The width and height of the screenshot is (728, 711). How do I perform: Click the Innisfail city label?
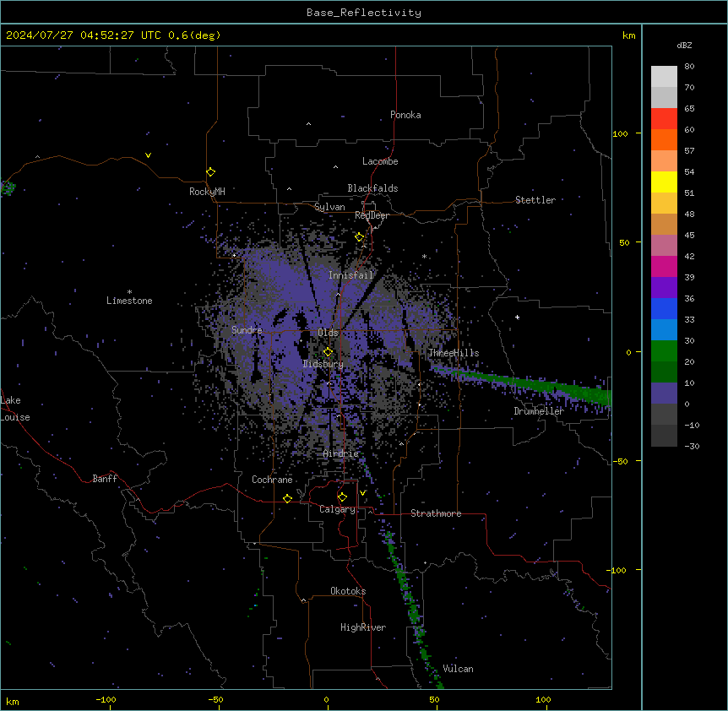pos(351,275)
